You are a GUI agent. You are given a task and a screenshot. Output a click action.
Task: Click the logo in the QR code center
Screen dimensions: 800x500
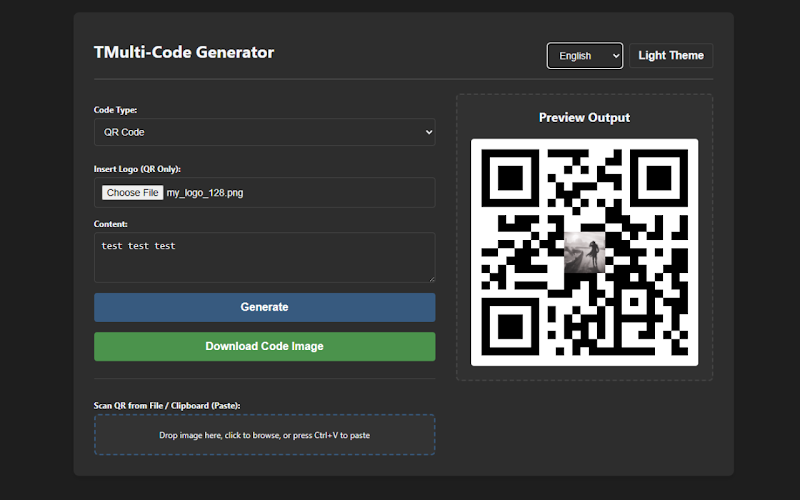[584, 252]
